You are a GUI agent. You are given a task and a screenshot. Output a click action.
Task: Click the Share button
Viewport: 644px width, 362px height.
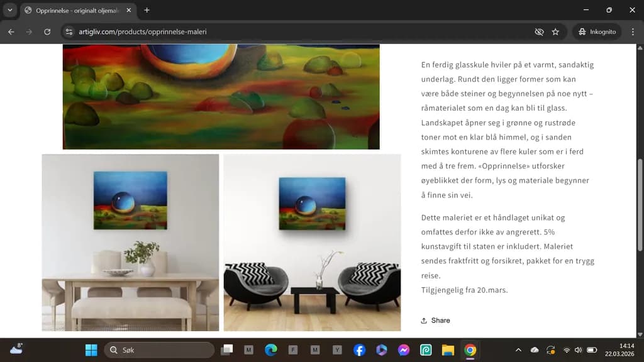coord(435,321)
